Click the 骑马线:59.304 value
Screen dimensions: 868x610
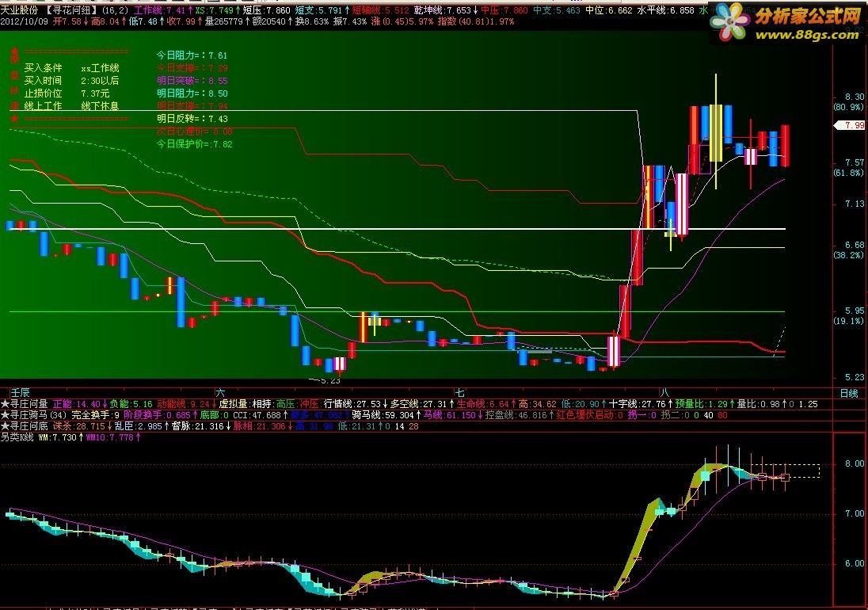[386, 415]
